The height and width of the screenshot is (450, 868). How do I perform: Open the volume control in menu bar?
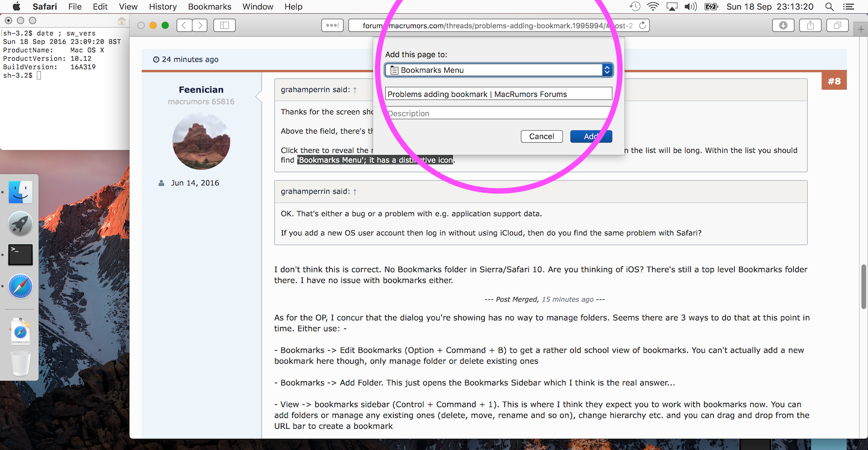tap(691, 7)
